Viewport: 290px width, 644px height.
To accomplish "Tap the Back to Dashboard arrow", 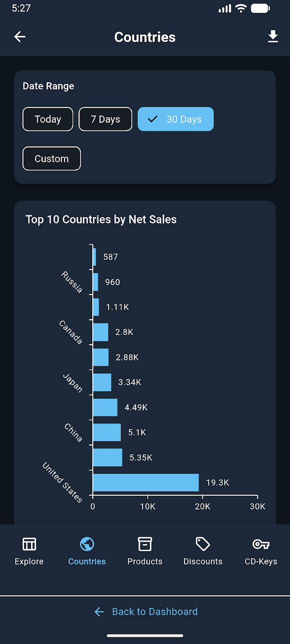I will coord(99,612).
